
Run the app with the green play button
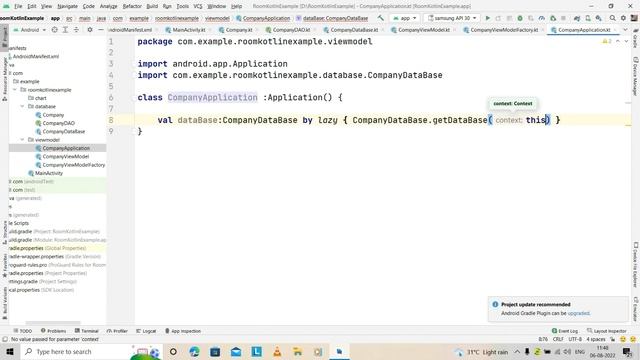(487, 18)
